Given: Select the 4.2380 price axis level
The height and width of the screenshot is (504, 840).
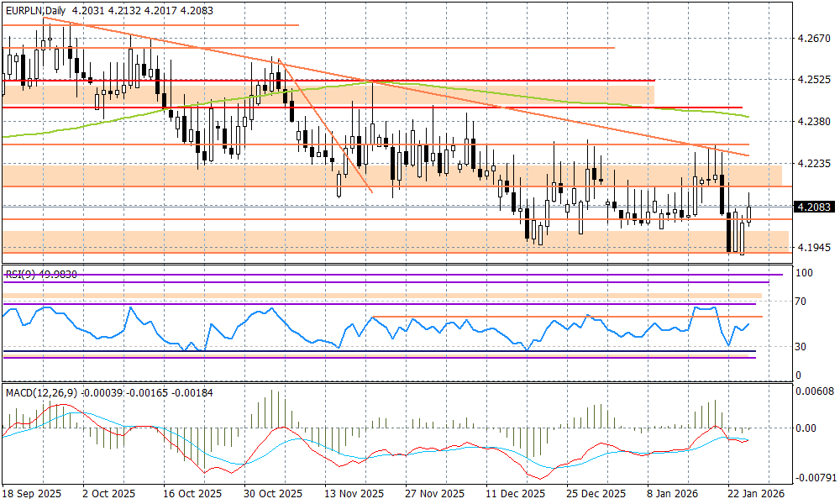Looking at the screenshot, I should (x=813, y=122).
